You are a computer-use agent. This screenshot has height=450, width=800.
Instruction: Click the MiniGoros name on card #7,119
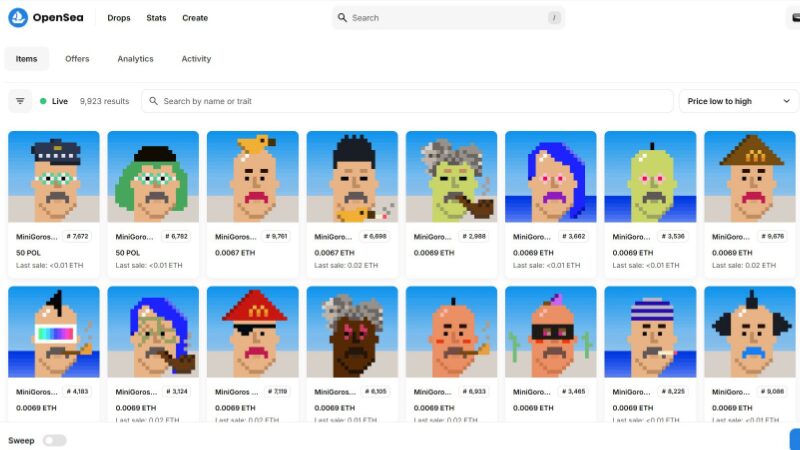coord(237,392)
